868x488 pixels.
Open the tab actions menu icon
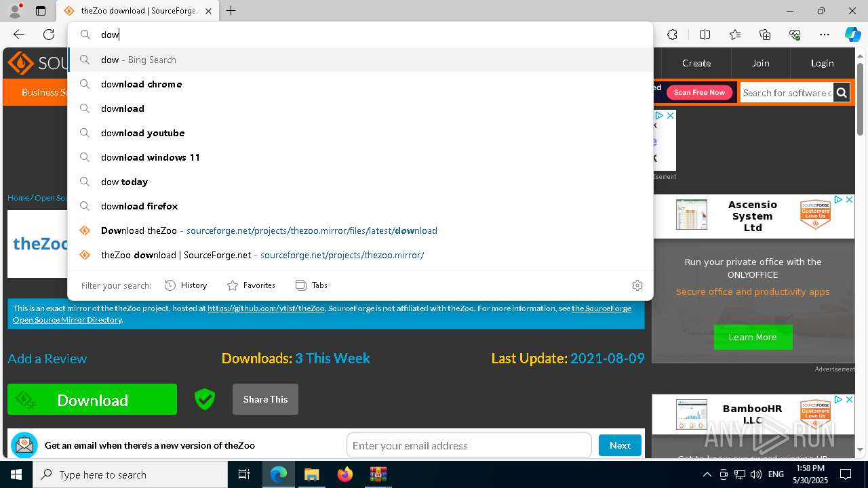coord(41,11)
